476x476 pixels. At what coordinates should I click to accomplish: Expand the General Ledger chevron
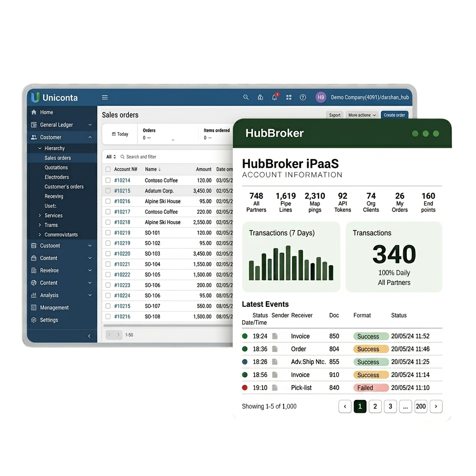(x=90, y=125)
